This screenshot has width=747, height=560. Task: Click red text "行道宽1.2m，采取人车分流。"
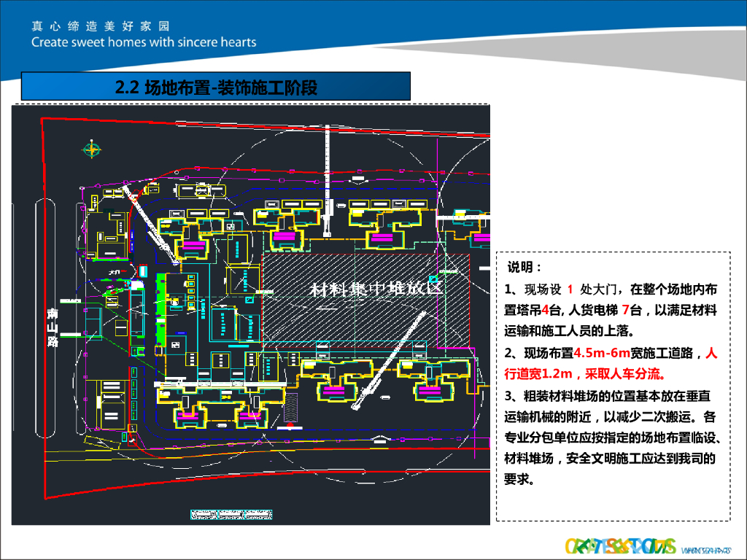[x=586, y=374]
